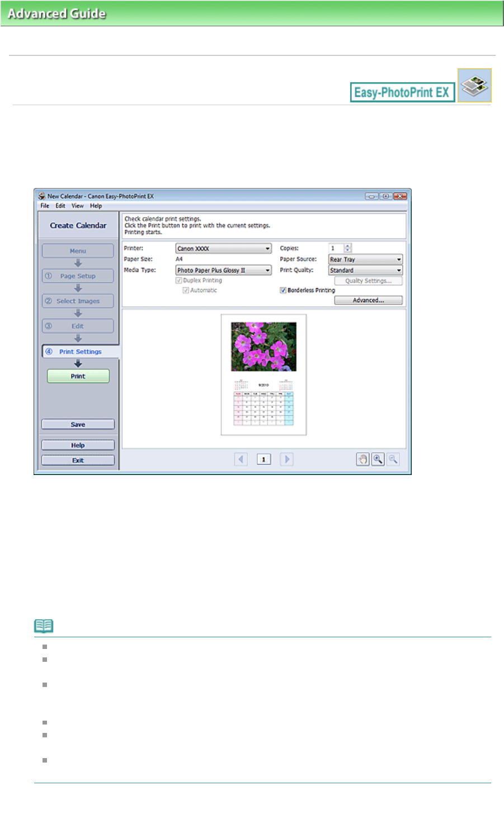The image size is (504, 823).
Task: Go to next page arrow
Action: tap(286, 459)
